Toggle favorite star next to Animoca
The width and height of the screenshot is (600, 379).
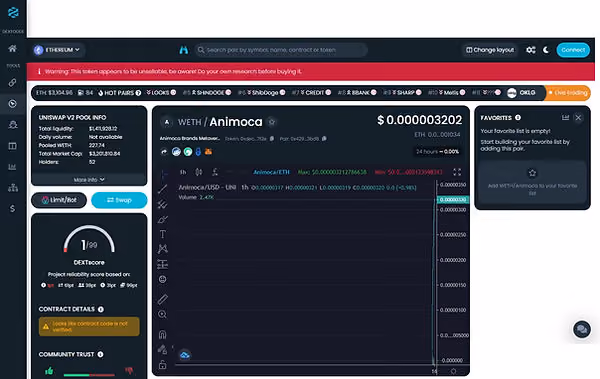pyautogui.click(x=272, y=122)
